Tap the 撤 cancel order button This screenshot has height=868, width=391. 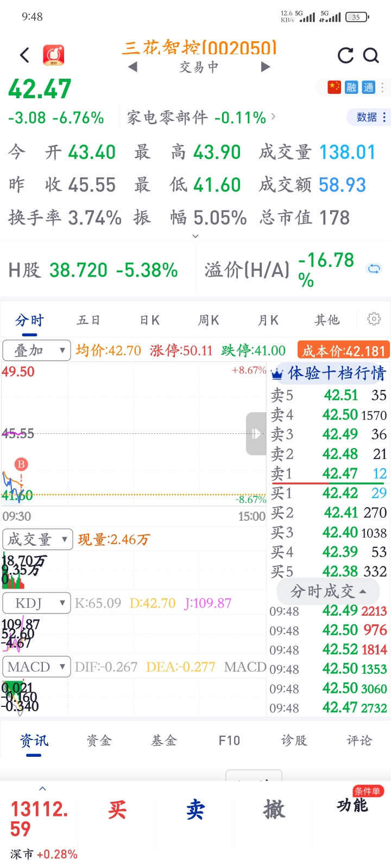coord(274,809)
